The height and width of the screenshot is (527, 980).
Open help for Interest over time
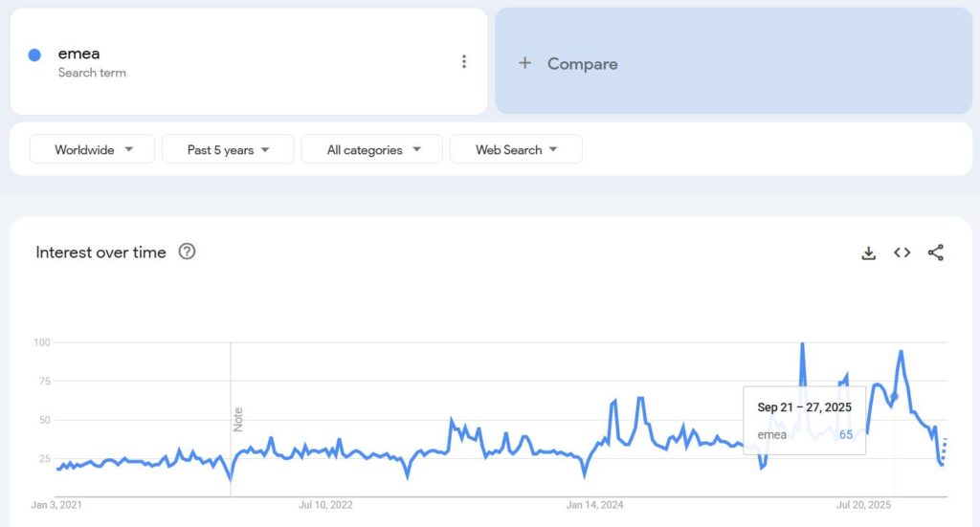click(188, 252)
